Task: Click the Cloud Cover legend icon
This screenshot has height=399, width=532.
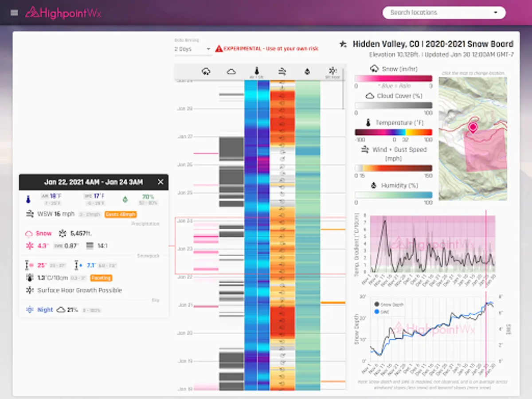Action: pos(370,96)
